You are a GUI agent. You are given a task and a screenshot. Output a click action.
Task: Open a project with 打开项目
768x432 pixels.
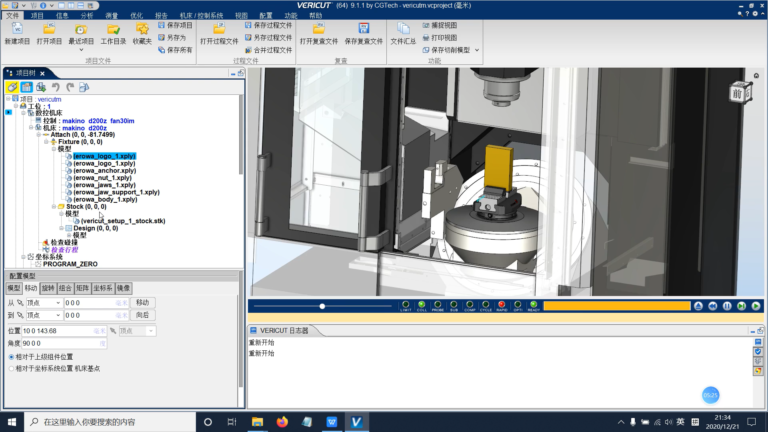click(49, 33)
